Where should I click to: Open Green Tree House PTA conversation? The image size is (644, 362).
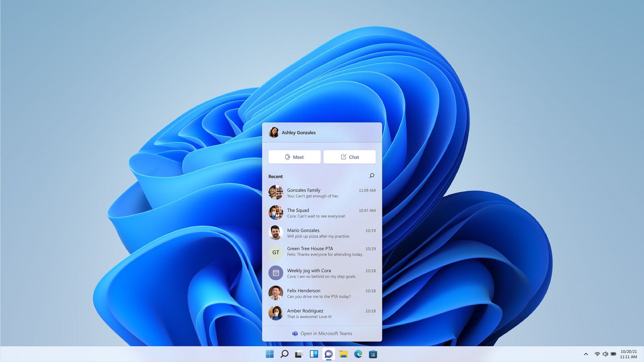pyautogui.click(x=322, y=251)
